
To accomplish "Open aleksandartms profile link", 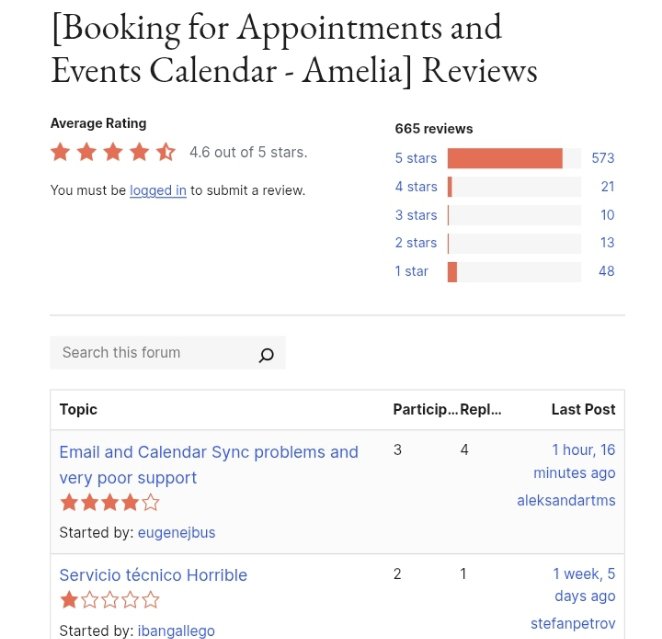I will 566,501.
